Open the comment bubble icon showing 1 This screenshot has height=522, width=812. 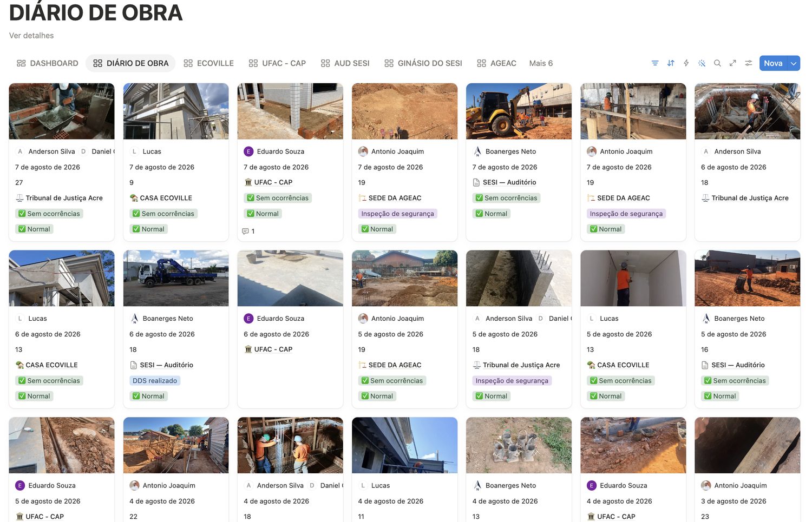[x=245, y=232]
